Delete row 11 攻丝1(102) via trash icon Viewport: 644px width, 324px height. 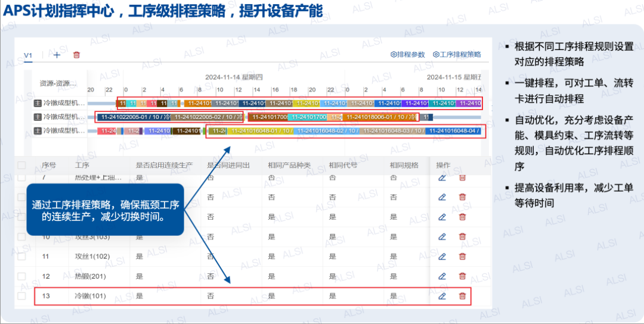pos(462,256)
